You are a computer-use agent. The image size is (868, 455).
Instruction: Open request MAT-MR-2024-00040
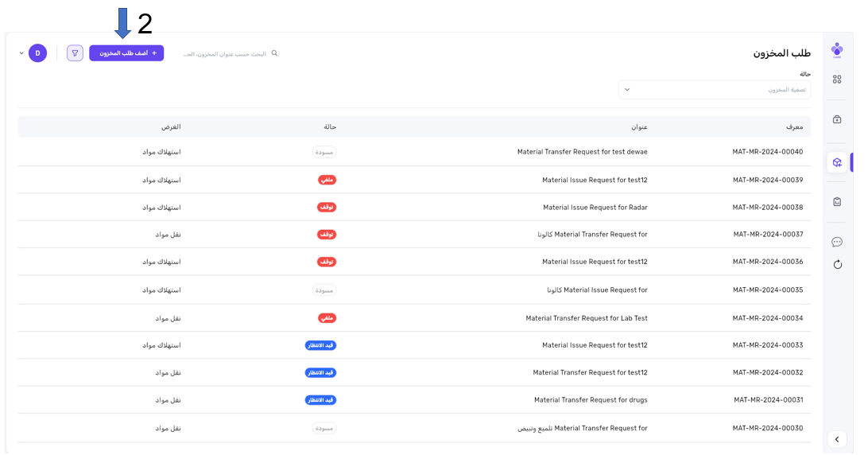click(767, 152)
